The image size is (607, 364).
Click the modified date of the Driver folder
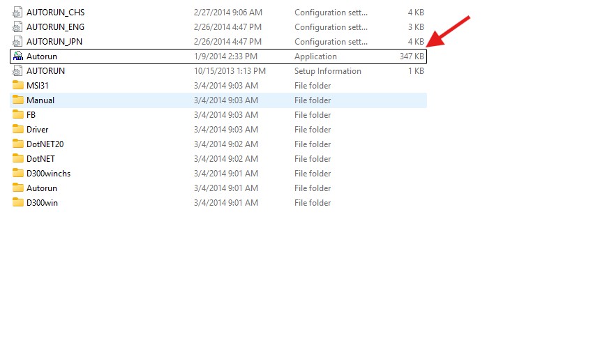[226, 130]
